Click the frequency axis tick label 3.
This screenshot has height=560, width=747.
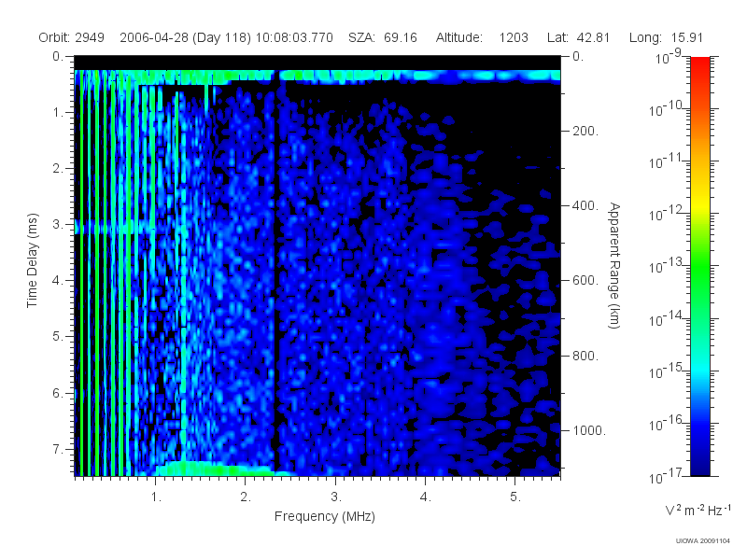tap(335, 497)
